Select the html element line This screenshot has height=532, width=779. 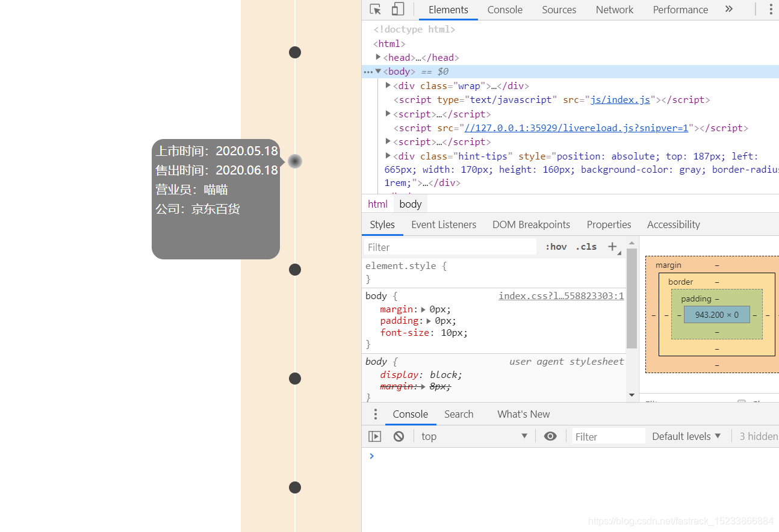tap(389, 43)
